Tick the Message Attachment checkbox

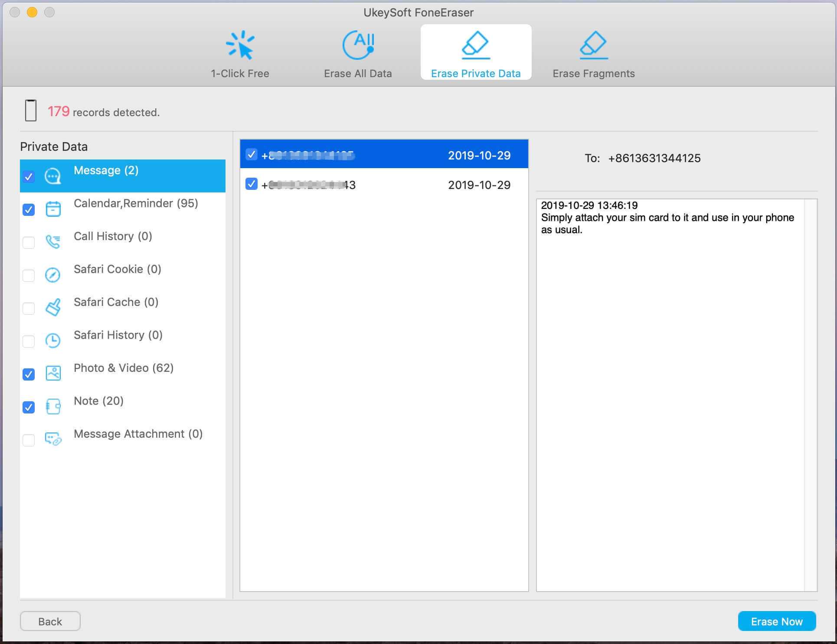[x=29, y=440]
